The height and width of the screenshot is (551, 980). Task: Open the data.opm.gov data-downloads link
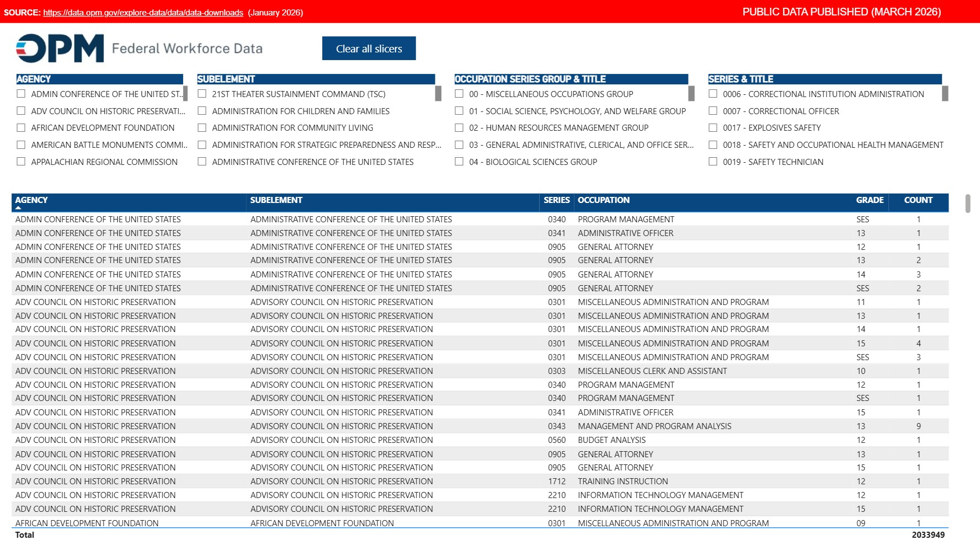tap(141, 12)
